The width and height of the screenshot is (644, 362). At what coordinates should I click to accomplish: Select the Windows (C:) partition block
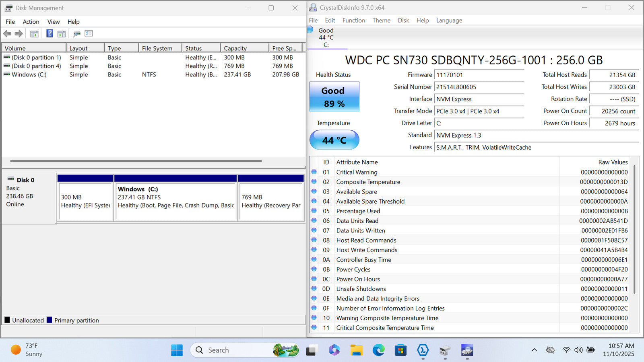pos(175,201)
